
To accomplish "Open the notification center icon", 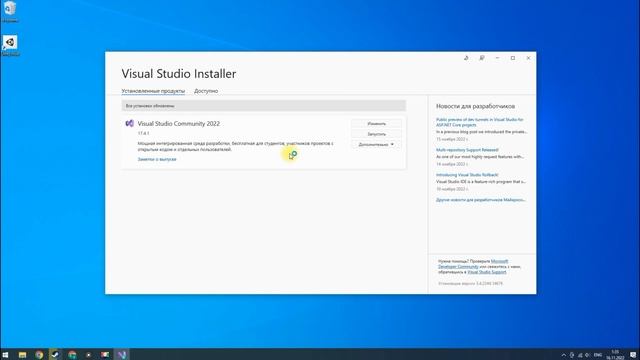I will (x=633, y=355).
